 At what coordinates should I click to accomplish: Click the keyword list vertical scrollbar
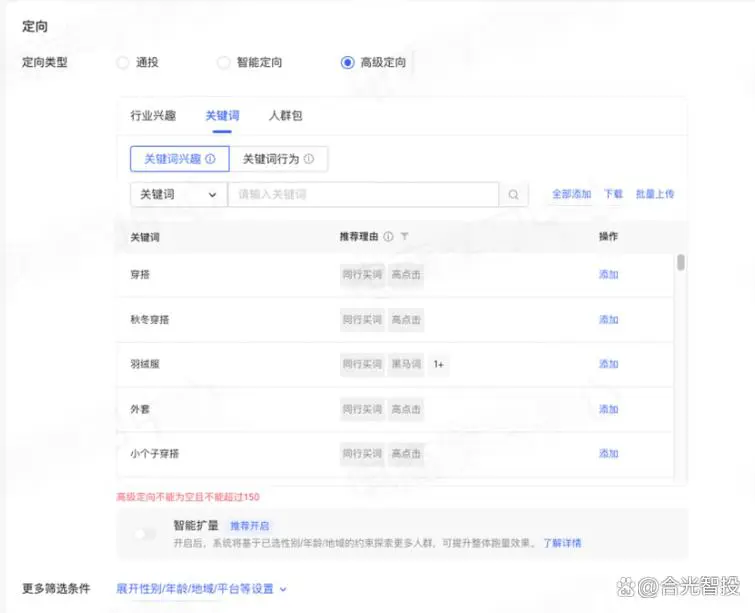pyautogui.click(x=681, y=263)
